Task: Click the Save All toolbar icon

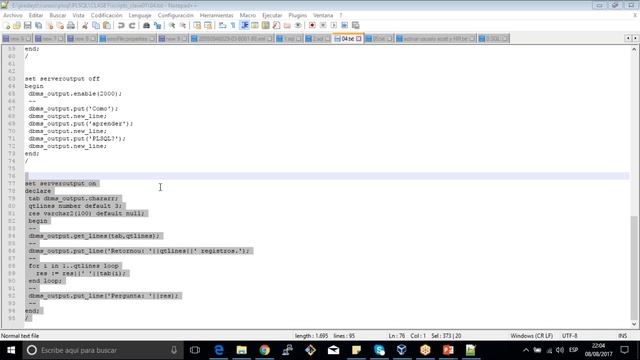Action: [38, 25]
